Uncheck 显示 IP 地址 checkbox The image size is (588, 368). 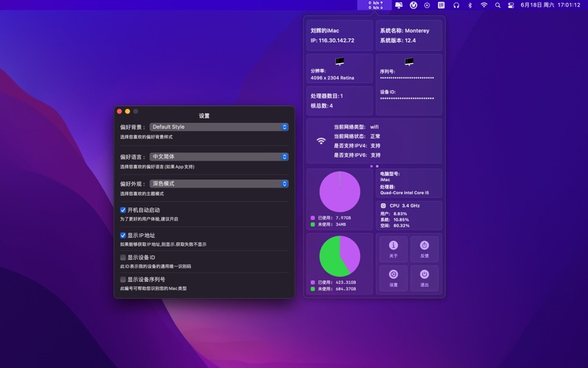(123, 236)
